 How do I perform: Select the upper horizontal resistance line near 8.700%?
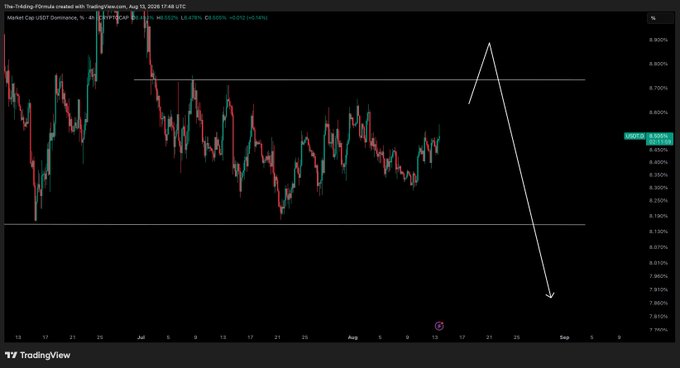point(360,79)
